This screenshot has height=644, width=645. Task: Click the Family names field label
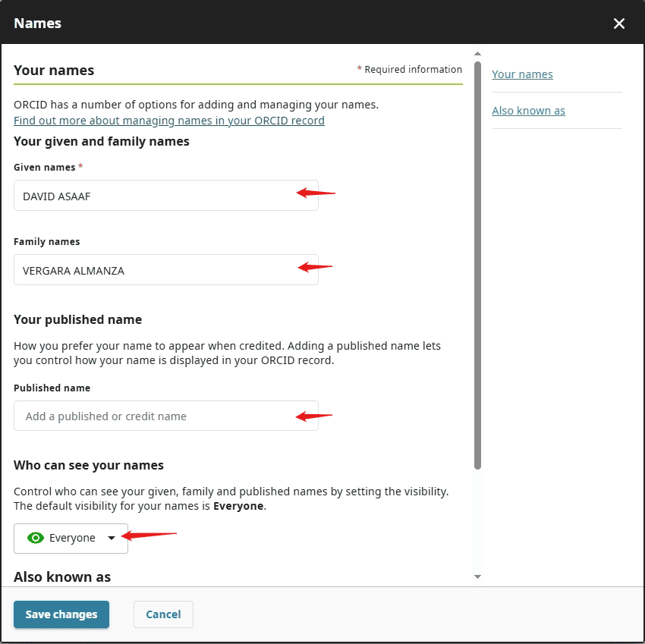47,241
